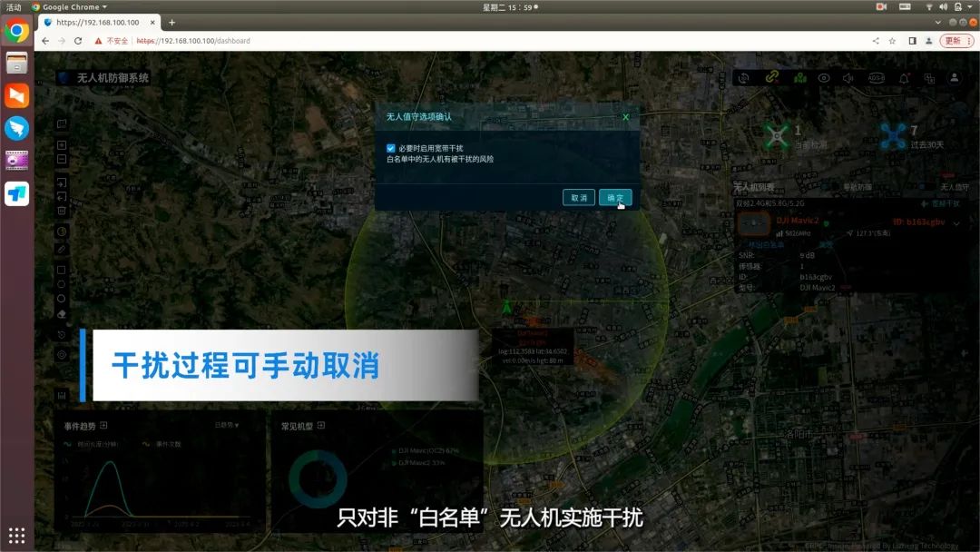Select the eraser tool in left map toolbar
This screenshot has width=980, height=552.
tap(62, 313)
